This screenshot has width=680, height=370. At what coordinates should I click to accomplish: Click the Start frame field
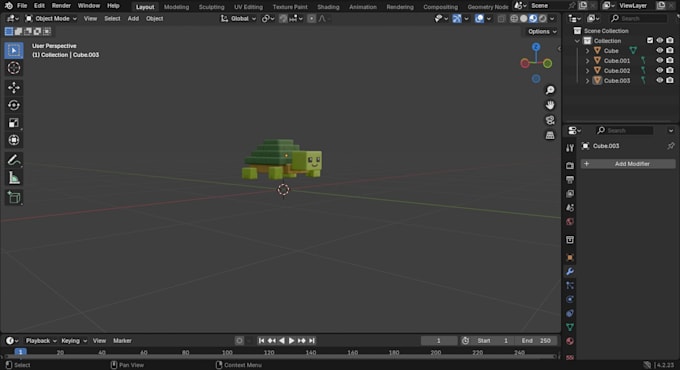click(x=492, y=341)
